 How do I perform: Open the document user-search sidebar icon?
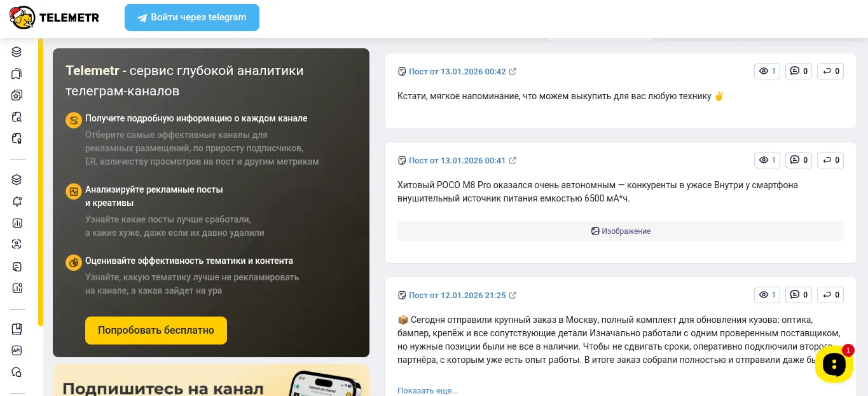tap(17, 138)
